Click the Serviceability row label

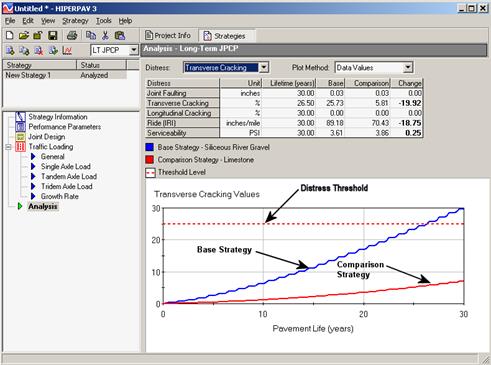pyautogui.click(x=183, y=133)
